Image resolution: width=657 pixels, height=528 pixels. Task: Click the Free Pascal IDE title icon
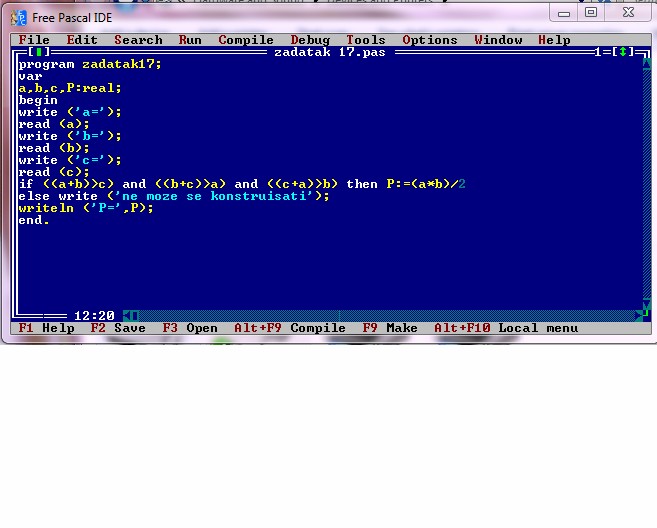point(18,18)
